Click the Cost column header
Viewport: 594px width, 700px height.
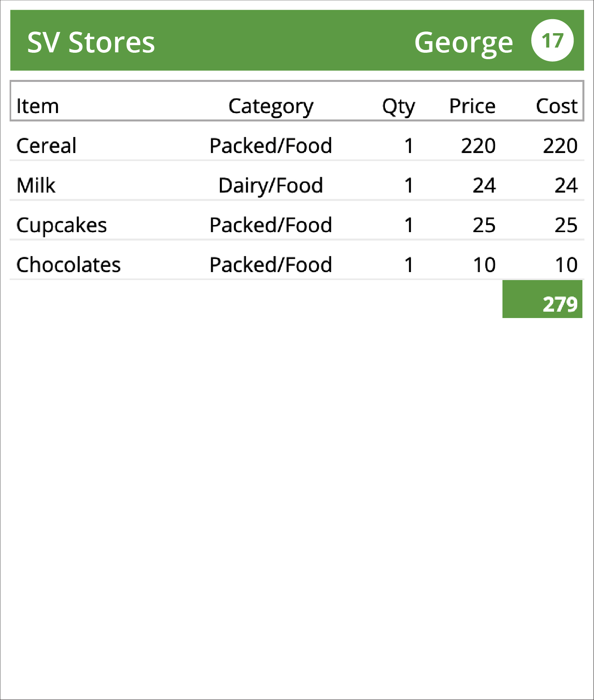coord(556,106)
